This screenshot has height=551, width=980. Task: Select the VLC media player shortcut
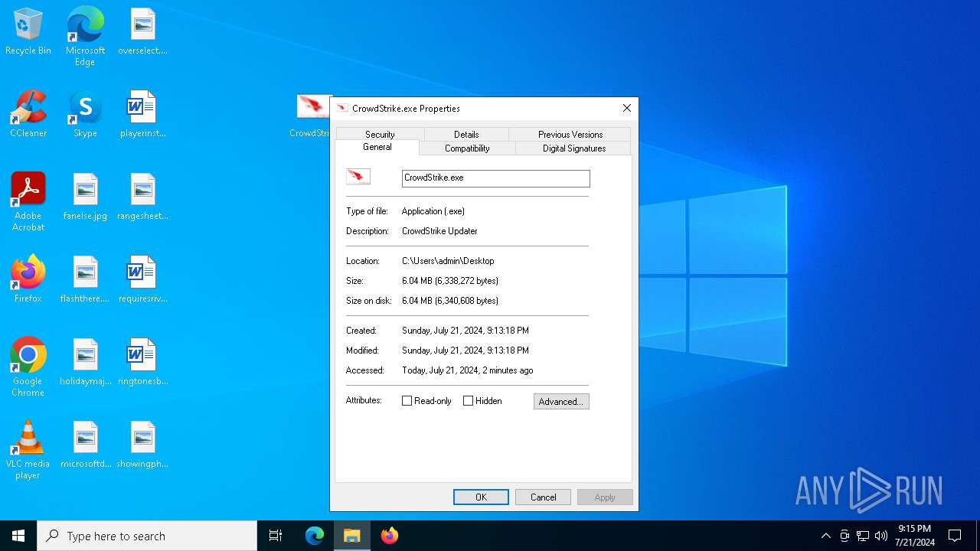point(28,450)
